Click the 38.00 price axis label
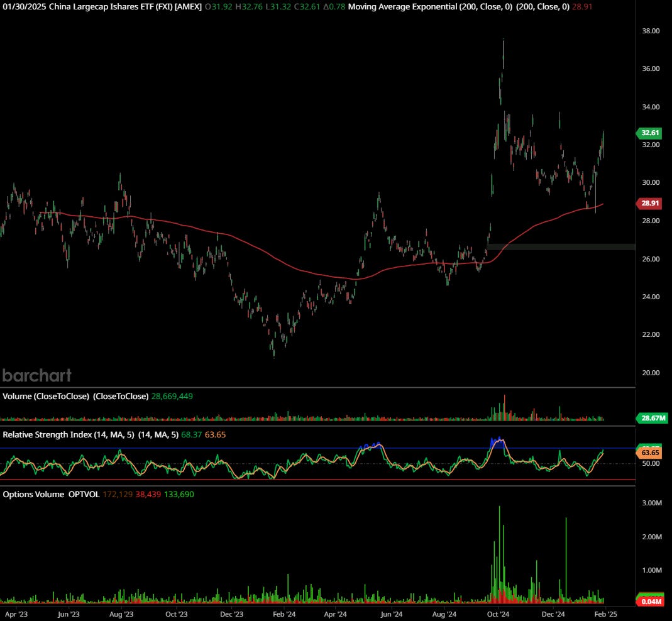The height and width of the screenshot is (621, 672). 651,31
